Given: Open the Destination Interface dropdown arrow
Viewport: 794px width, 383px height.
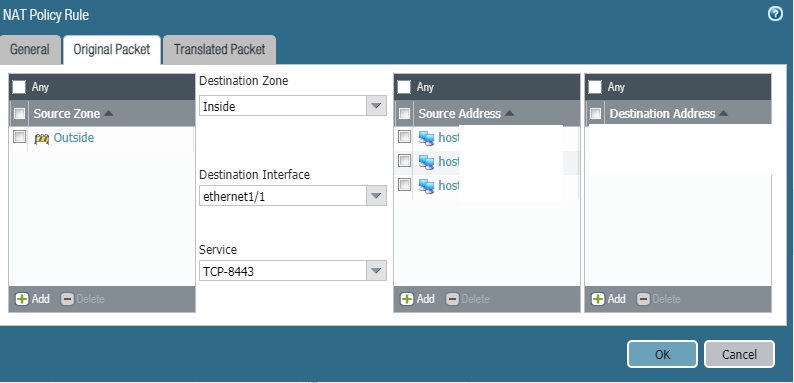Looking at the screenshot, I should tap(376, 196).
